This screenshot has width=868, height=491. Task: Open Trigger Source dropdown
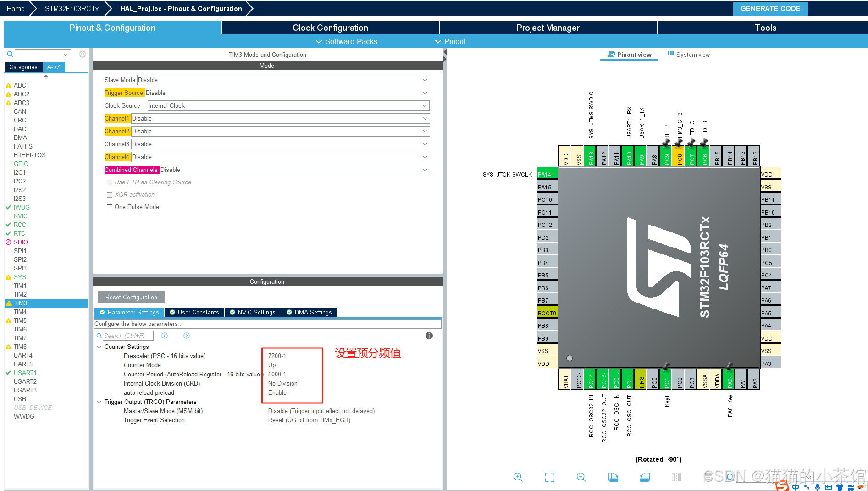pos(287,93)
